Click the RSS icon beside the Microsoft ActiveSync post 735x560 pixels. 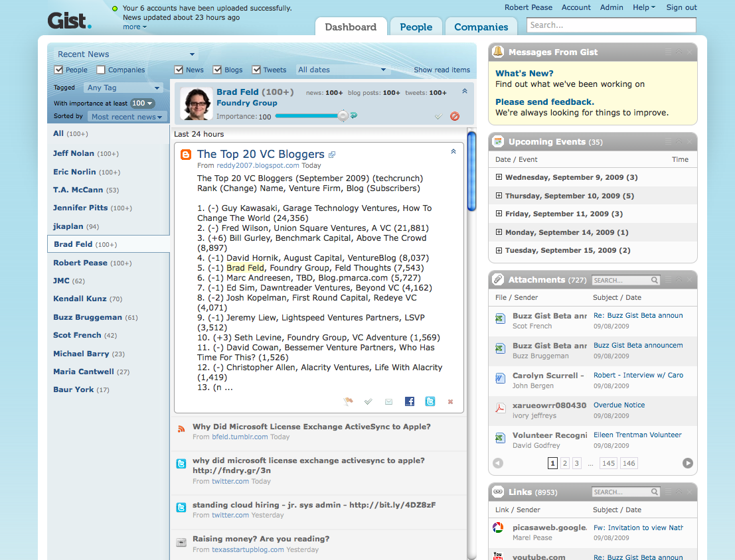click(x=181, y=429)
